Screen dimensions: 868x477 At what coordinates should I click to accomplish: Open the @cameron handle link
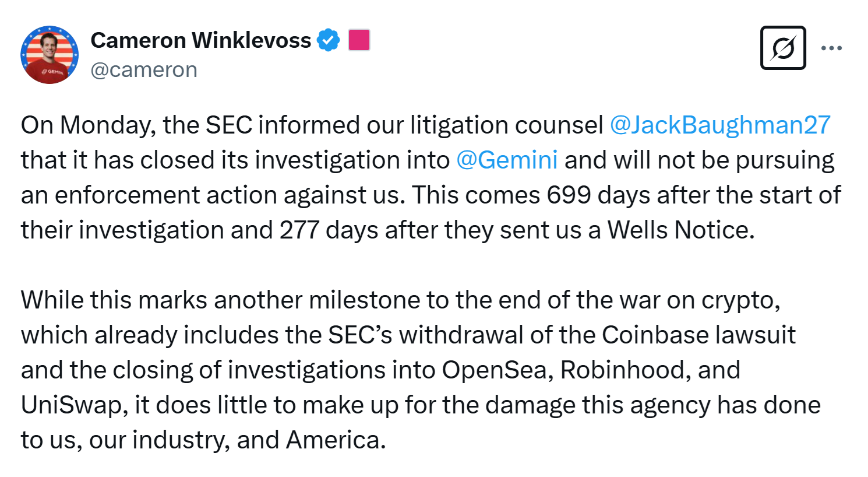(x=144, y=70)
